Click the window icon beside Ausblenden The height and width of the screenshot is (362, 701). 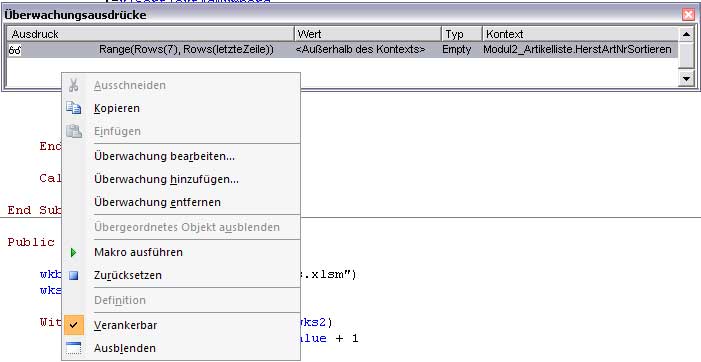[x=73, y=348]
